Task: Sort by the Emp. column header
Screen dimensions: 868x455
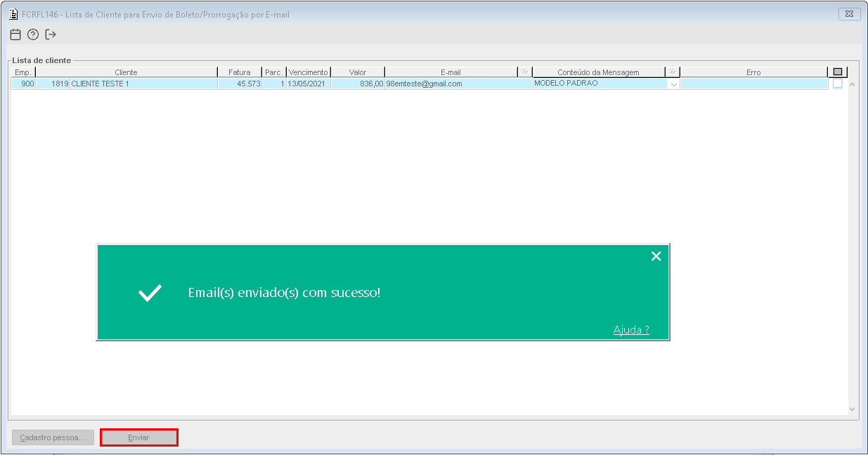Action: (x=23, y=72)
